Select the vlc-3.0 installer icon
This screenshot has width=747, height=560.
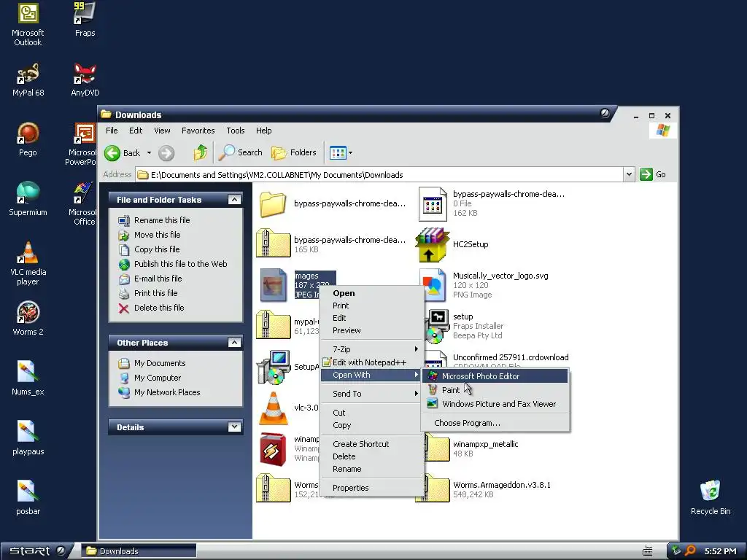pyautogui.click(x=273, y=408)
